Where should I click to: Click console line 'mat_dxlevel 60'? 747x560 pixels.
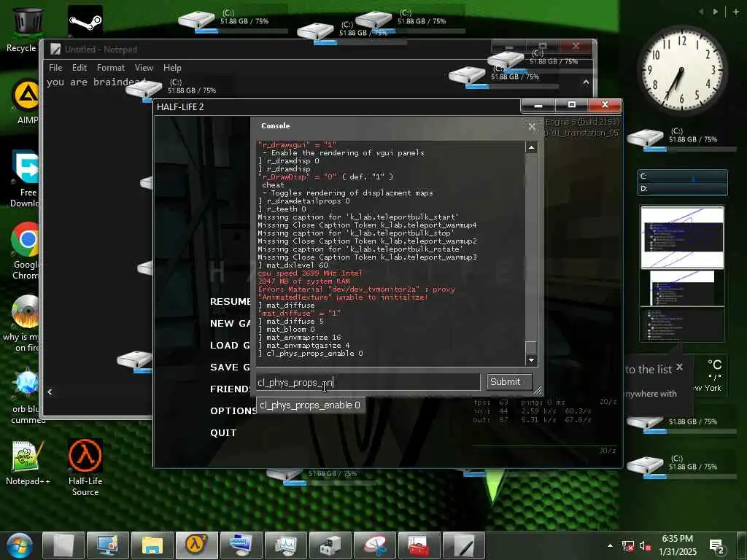point(293,265)
